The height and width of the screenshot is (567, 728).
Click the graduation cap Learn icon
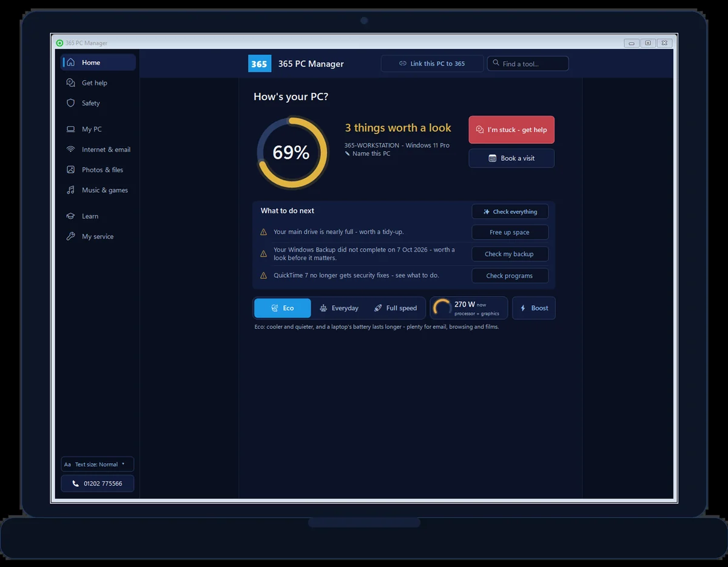(71, 216)
